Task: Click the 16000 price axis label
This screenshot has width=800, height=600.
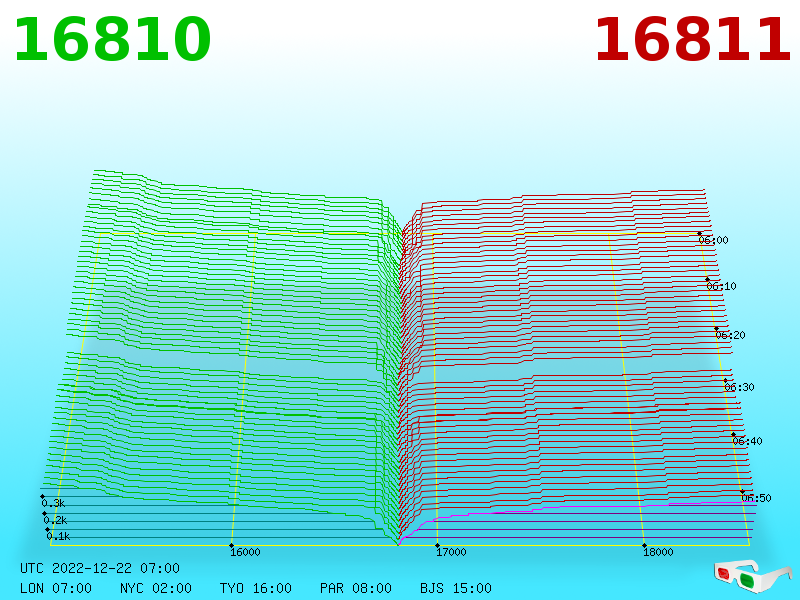Action: pyautogui.click(x=245, y=552)
